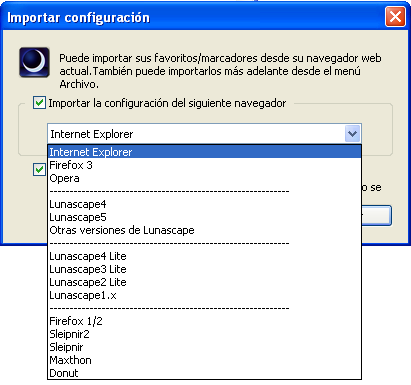The image size is (411, 385).
Task: Uncheck Importar la configuración del siguiente navegador
Action: pyautogui.click(x=39, y=103)
